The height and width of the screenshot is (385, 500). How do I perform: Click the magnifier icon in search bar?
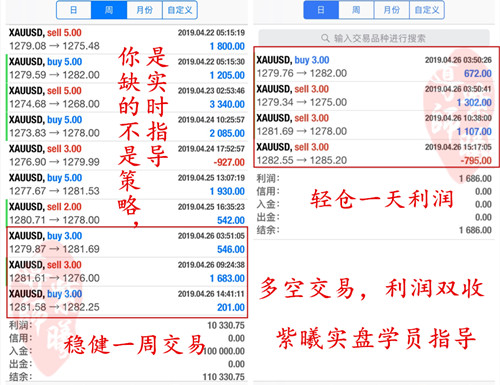click(325, 38)
